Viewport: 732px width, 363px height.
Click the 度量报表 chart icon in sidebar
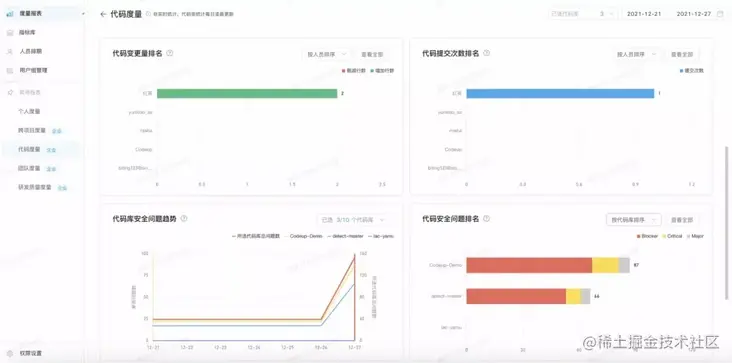click(x=10, y=14)
